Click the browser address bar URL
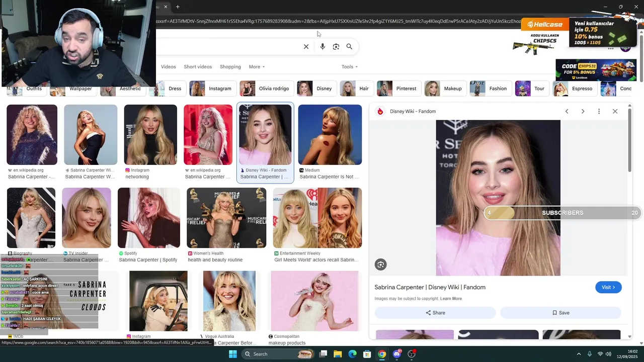 (x=337, y=21)
